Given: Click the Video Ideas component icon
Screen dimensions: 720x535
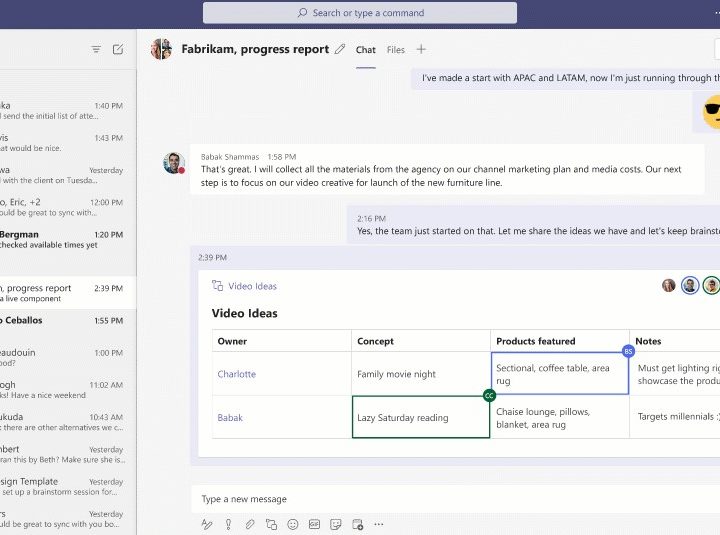Looking at the screenshot, I should click(x=217, y=286).
